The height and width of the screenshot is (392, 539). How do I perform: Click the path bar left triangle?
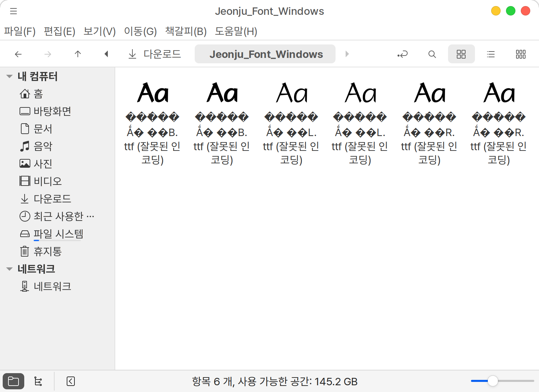pyautogui.click(x=106, y=54)
